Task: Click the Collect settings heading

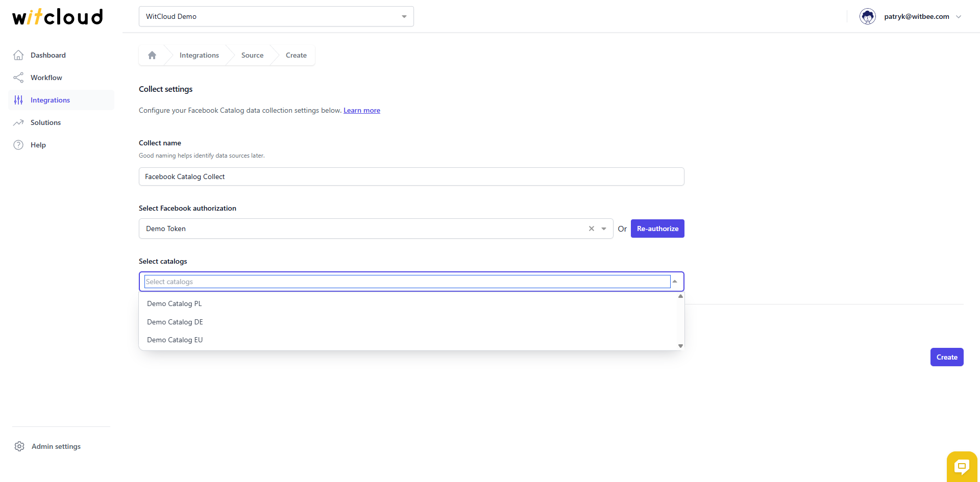Action: pos(166,89)
